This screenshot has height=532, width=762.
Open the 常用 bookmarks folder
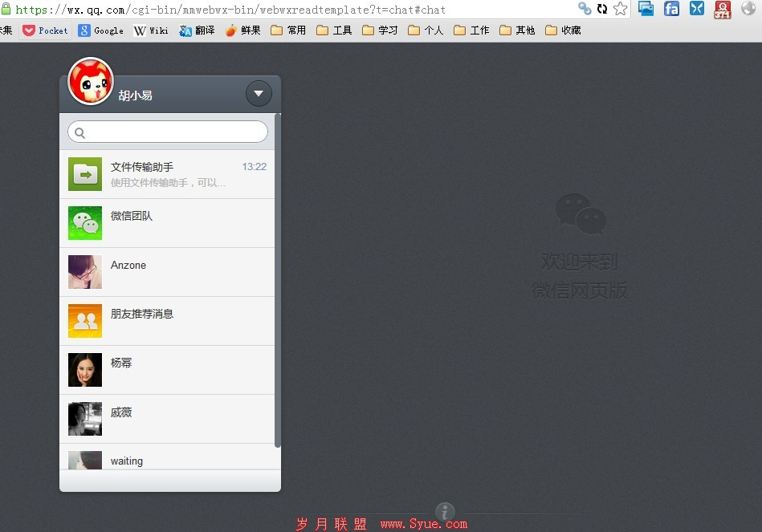coord(288,30)
